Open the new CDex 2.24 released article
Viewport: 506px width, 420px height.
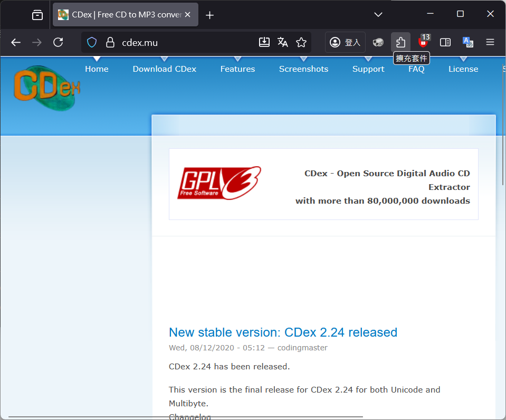(x=283, y=332)
